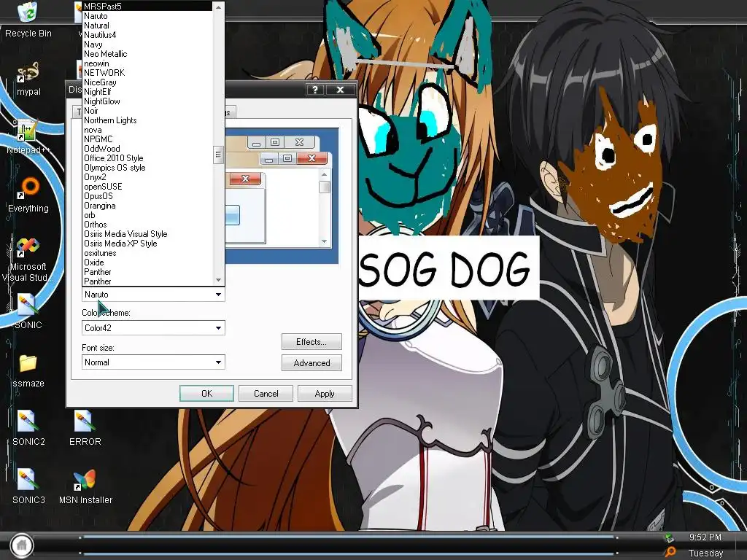Click Cancel in the display dialog
747x560 pixels.
click(x=266, y=393)
